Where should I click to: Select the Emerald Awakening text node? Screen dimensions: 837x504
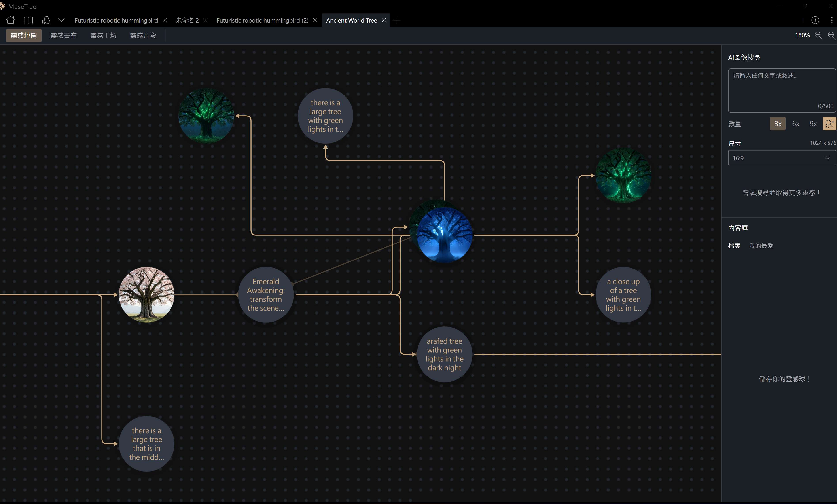coord(266,295)
